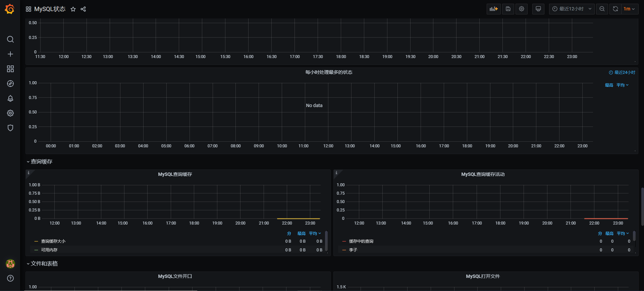Open info icon on MySQL查询缓存 panel
The width and height of the screenshot is (644, 291).
click(29, 173)
